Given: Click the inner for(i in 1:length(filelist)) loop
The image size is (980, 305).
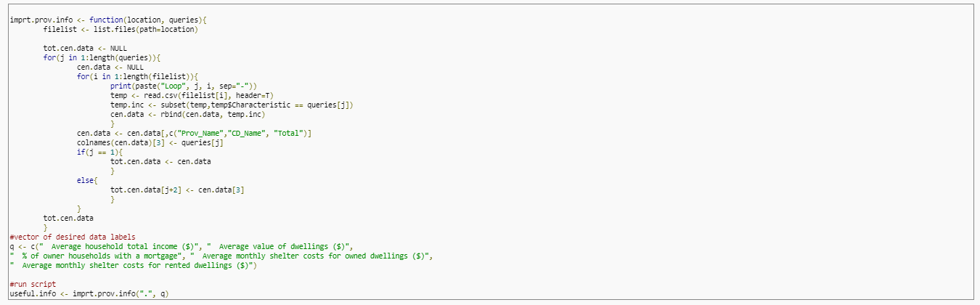Looking at the screenshot, I should click(137, 76).
